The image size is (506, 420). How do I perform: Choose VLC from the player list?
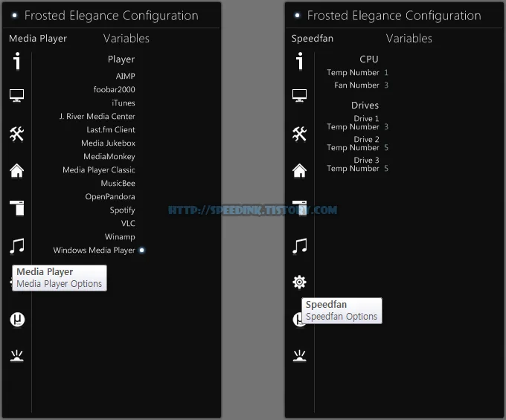click(x=128, y=223)
